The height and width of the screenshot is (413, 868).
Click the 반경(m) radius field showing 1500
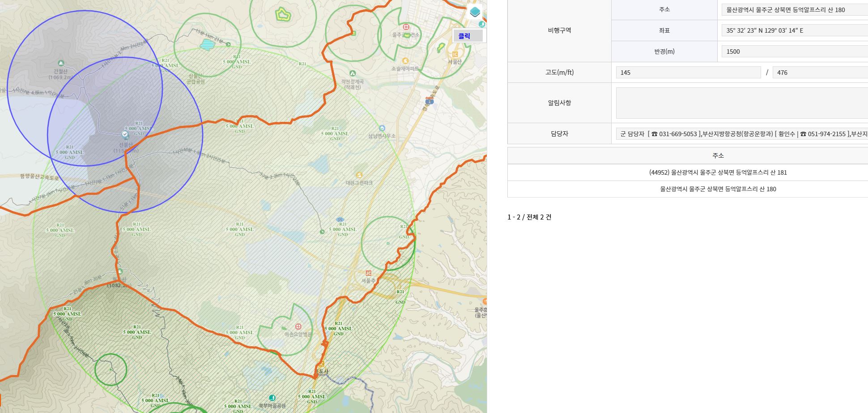pos(795,52)
